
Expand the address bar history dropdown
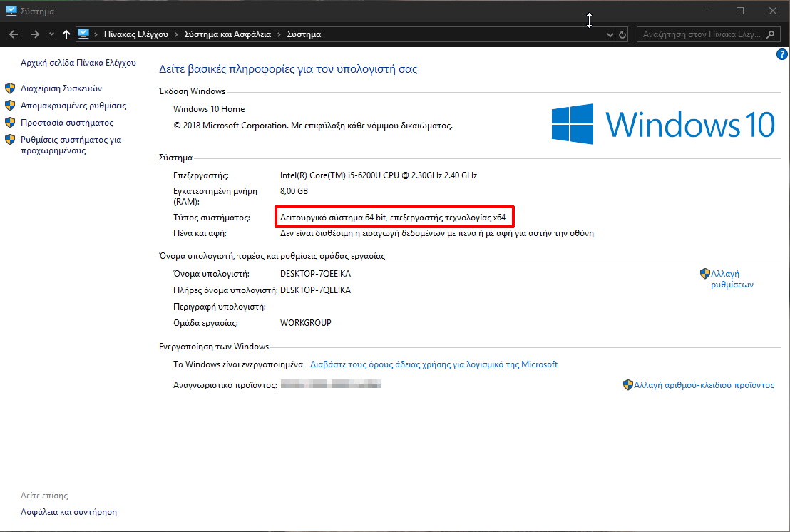click(610, 34)
